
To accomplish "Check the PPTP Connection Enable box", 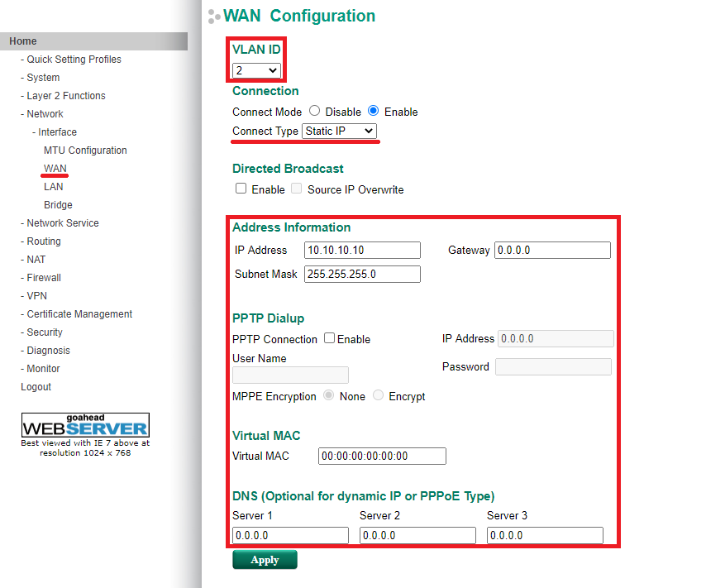I will [x=329, y=338].
